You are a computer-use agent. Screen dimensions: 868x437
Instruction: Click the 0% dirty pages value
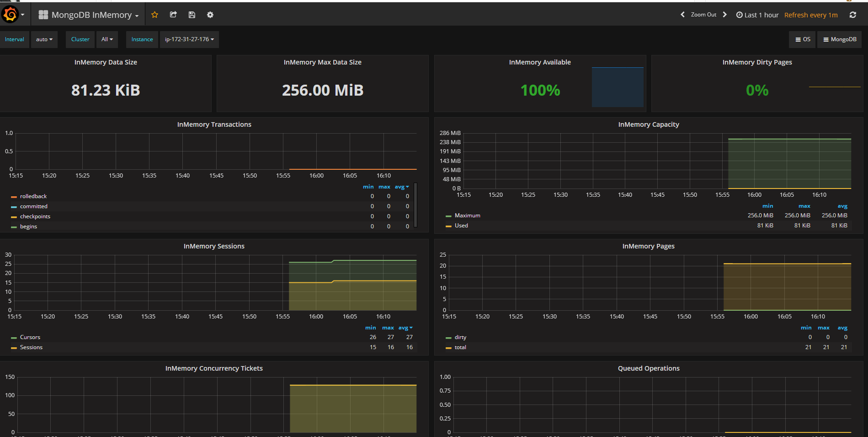(x=757, y=90)
